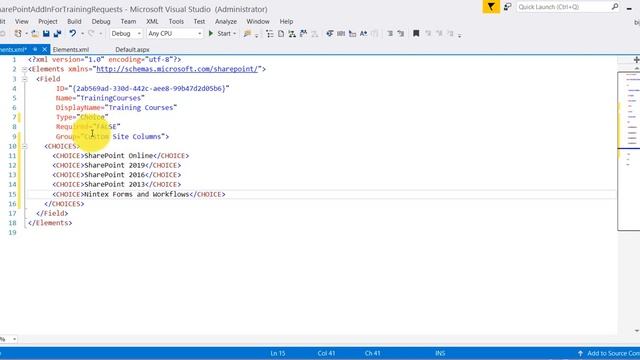Open the Help menu

286,21
